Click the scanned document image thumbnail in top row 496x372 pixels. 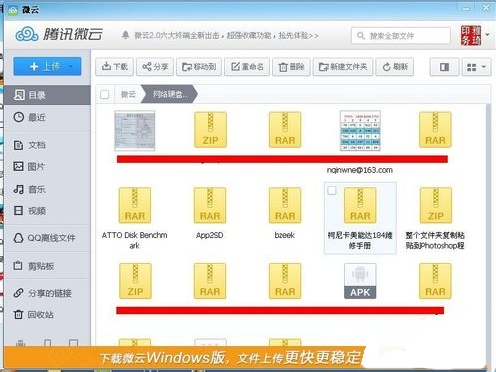point(135,130)
